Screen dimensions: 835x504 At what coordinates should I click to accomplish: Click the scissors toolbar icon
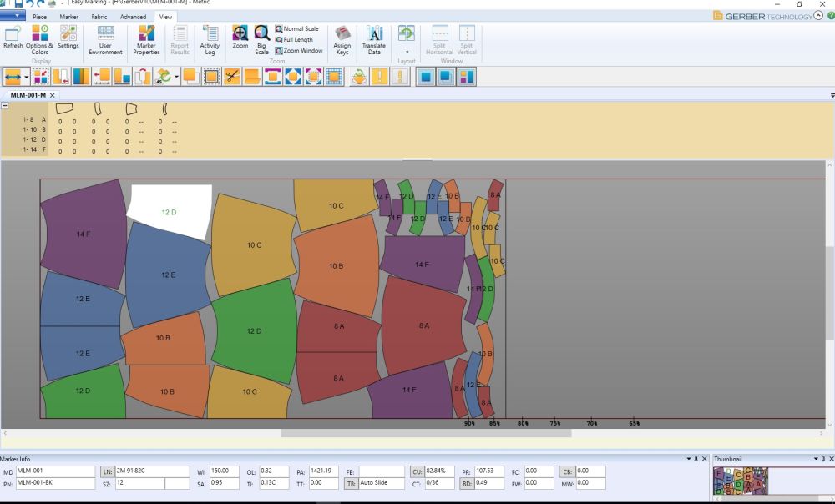pyautogui.click(x=231, y=77)
